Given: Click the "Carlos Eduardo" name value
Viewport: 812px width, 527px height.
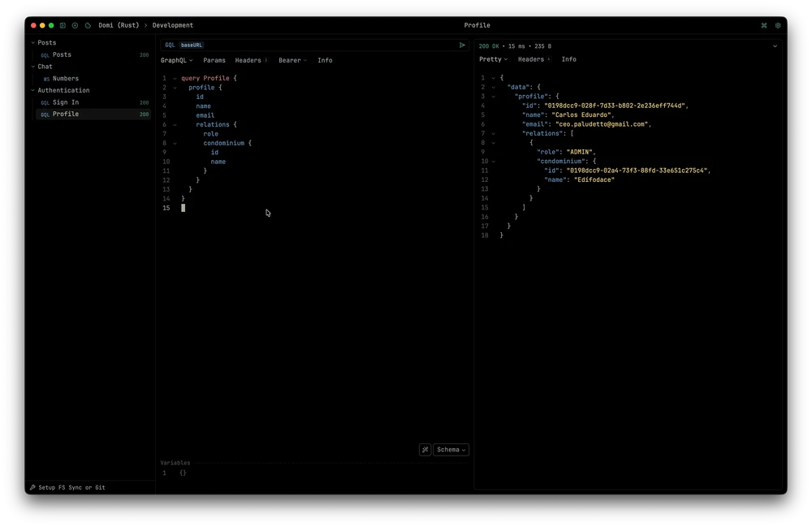Looking at the screenshot, I should [x=582, y=115].
